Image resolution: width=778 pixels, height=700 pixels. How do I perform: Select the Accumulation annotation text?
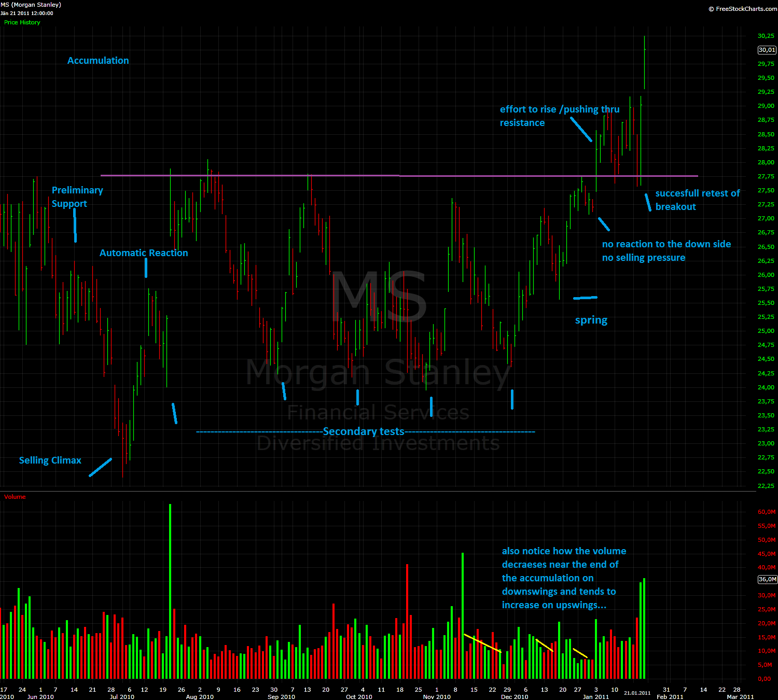pyautogui.click(x=98, y=61)
